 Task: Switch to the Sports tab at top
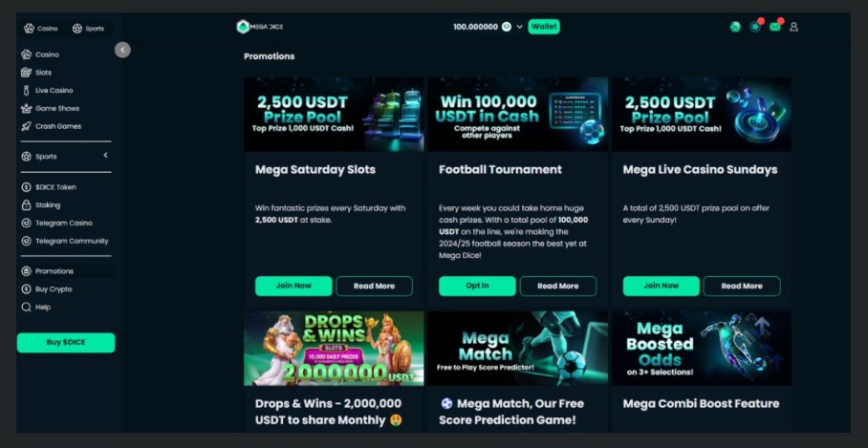(x=88, y=29)
